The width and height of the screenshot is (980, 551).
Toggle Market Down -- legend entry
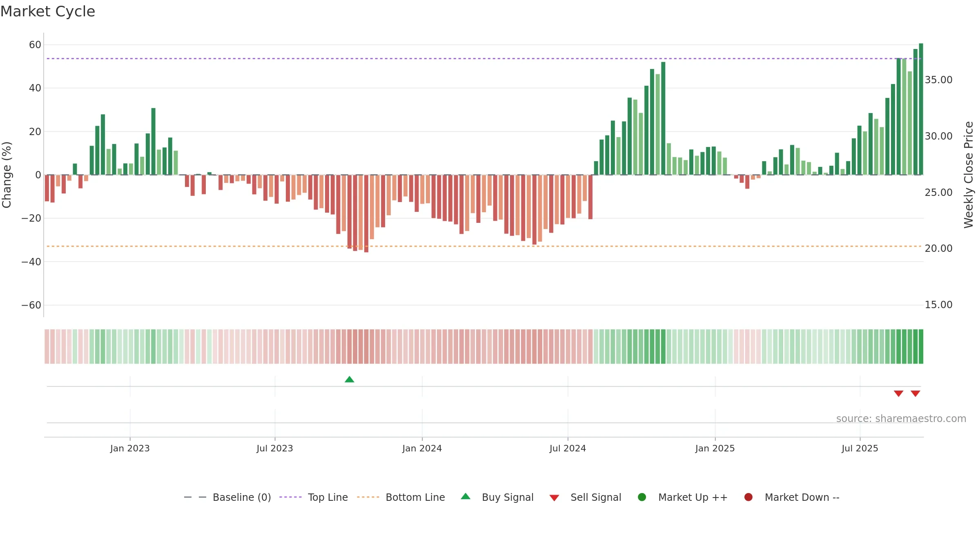(792, 498)
